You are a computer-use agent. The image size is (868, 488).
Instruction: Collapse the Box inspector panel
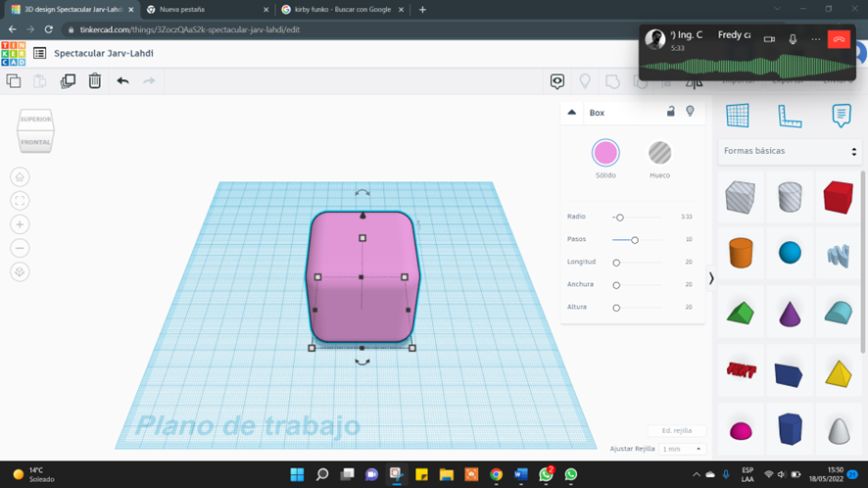(572, 113)
